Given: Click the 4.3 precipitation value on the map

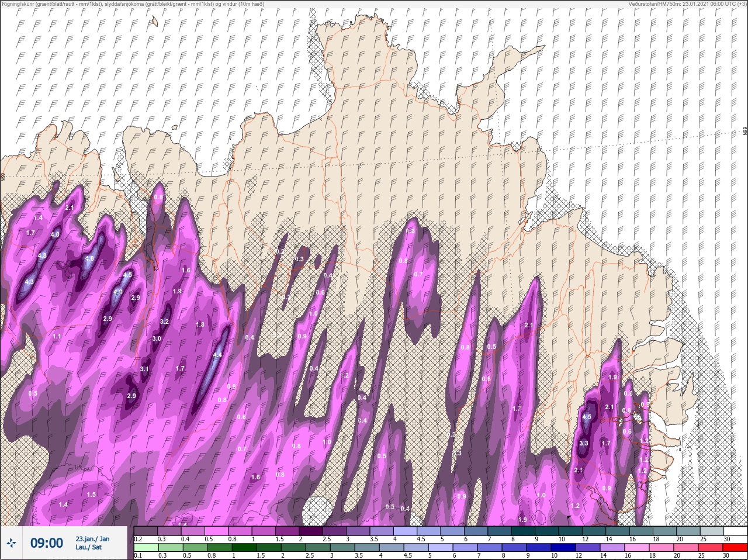Looking at the screenshot, I should 29,282.
